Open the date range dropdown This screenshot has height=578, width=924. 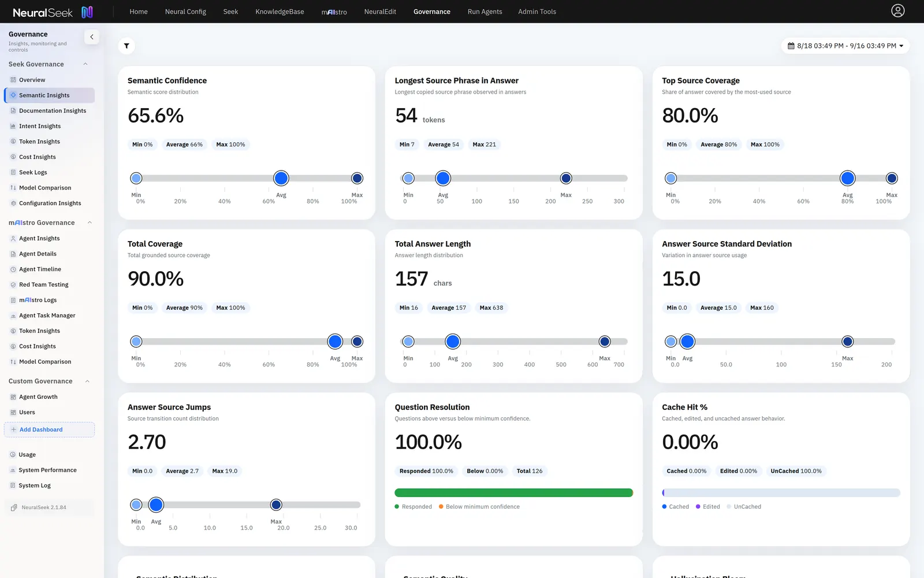pyautogui.click(x=845, y=46)
